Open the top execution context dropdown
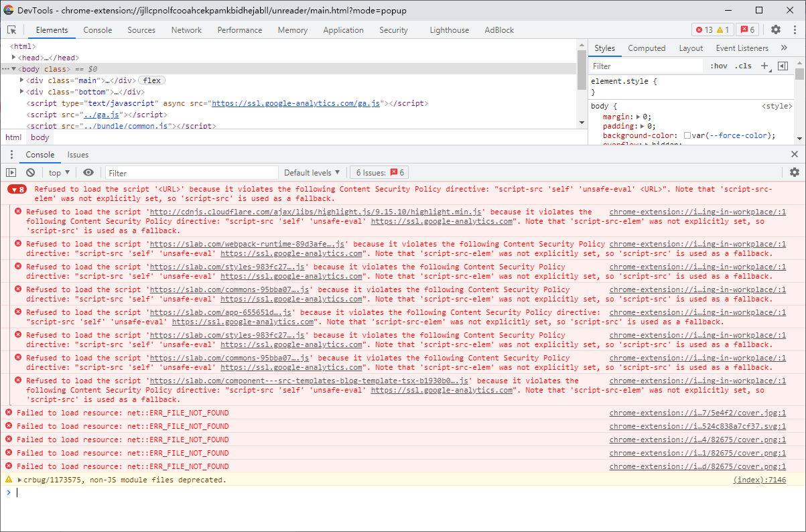This screenshot has height=532, width=806. pyautogui.click(x=58, y=172)
